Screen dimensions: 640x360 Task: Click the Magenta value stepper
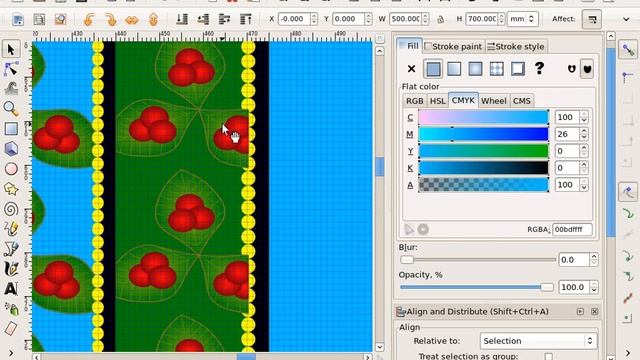point(584,134)
